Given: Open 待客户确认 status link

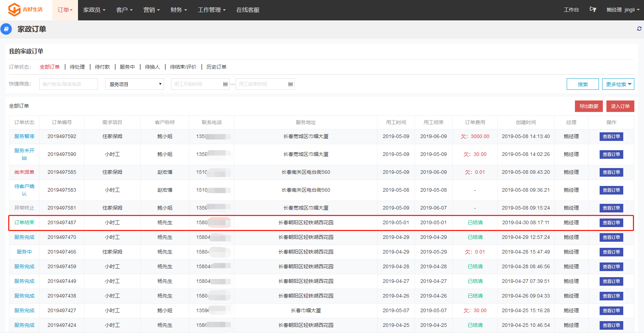Looking at the screenshot, I should (24, 190).
